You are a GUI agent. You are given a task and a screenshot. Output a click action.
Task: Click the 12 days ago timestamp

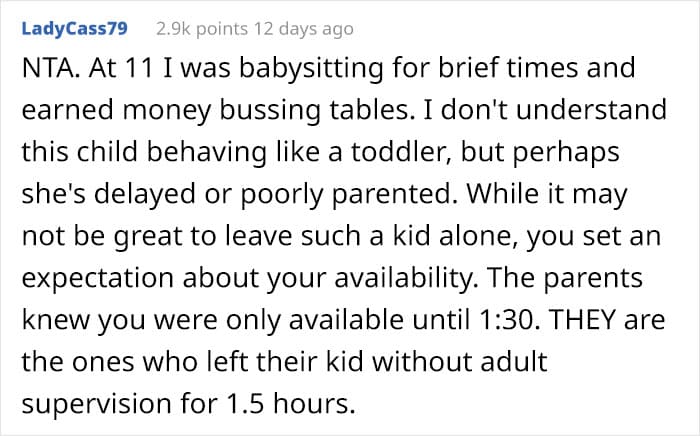point(304,29)
